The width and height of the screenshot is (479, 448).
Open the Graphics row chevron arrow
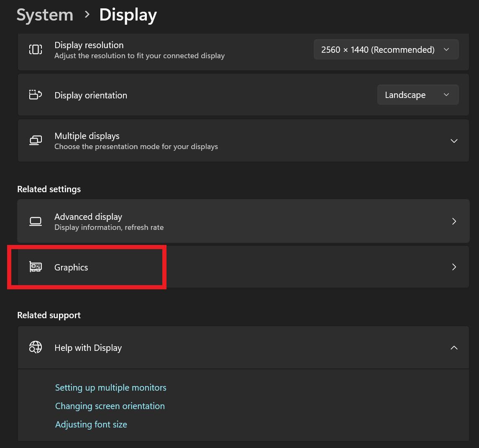454,267
